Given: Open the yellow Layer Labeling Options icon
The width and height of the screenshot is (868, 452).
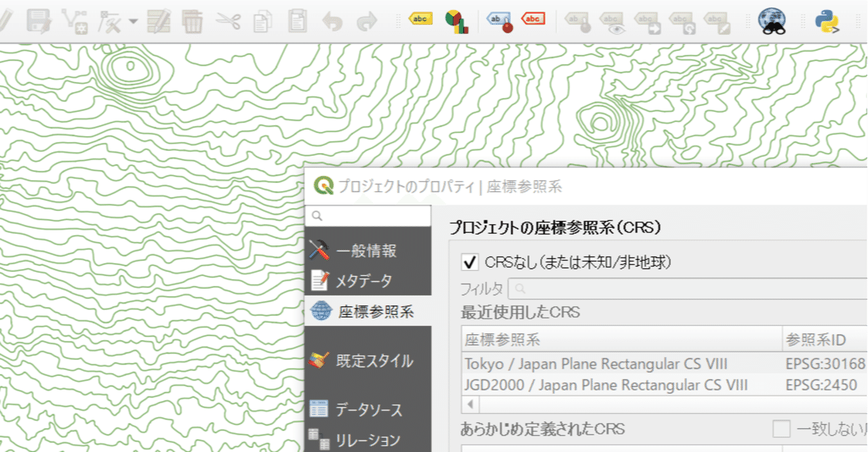Looking at the screenshot, I should click(421, 20).
